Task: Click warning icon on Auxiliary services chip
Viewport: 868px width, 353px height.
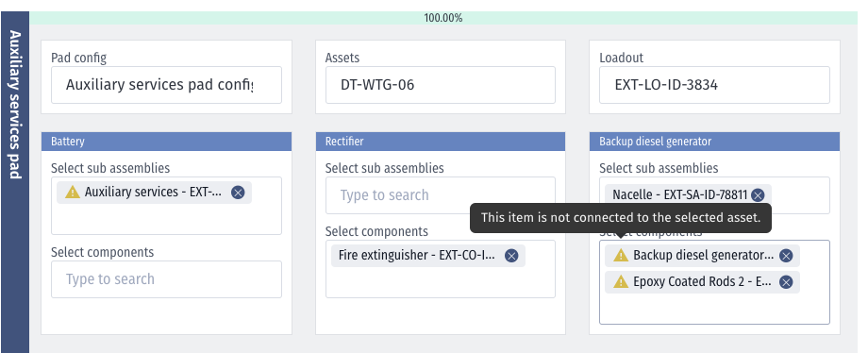Action: click(x=73, y=193)
